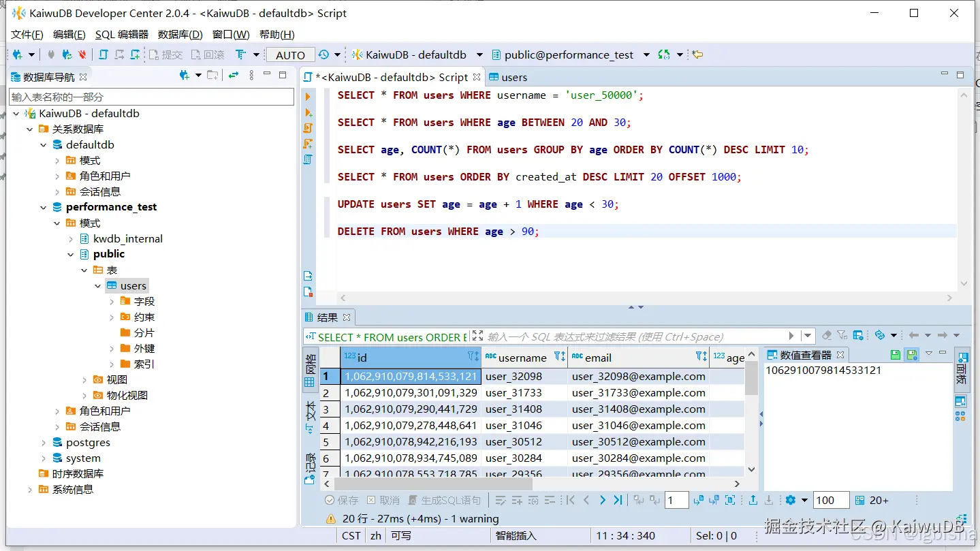Toggle AUTO commit mode button
This screenshot has width=980, height=551.
[291, 55]
